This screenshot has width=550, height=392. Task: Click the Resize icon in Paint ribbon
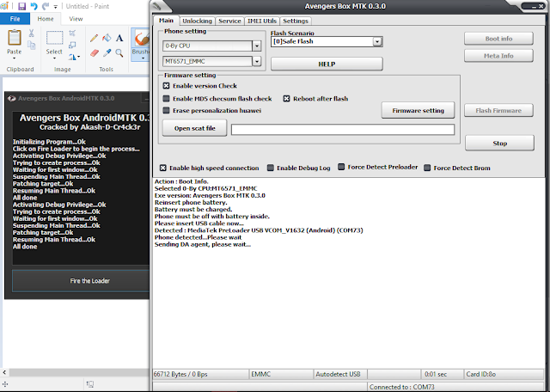click(x=72, y=45)
